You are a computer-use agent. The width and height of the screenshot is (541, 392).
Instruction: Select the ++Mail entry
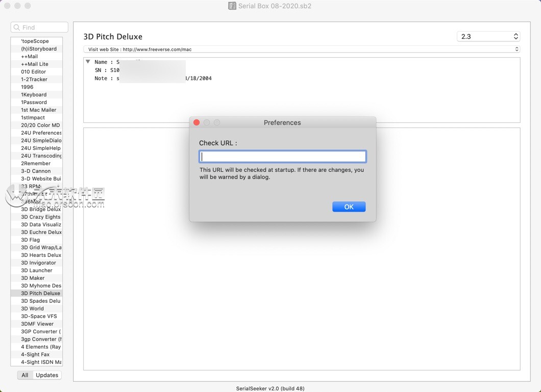[x=37, y=57]
